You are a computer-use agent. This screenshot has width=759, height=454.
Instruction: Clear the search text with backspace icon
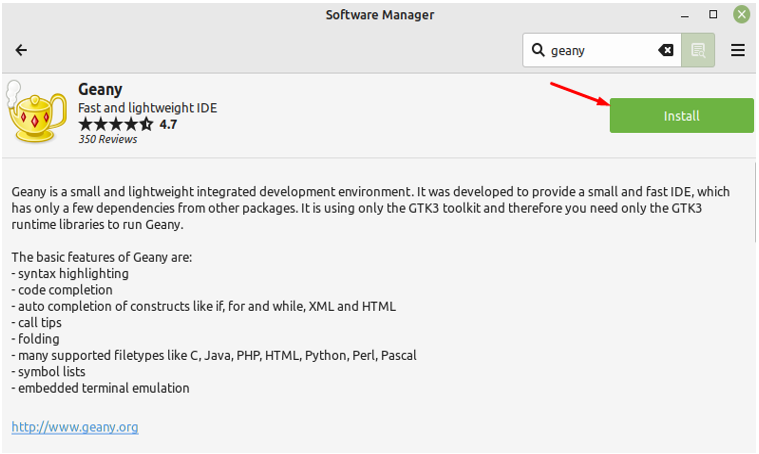click(665, 51)
